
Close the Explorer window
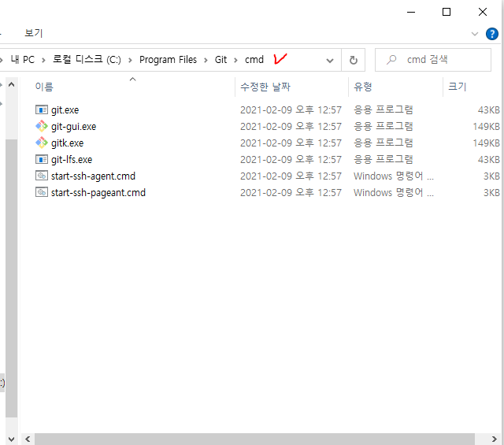click(483, 13)
